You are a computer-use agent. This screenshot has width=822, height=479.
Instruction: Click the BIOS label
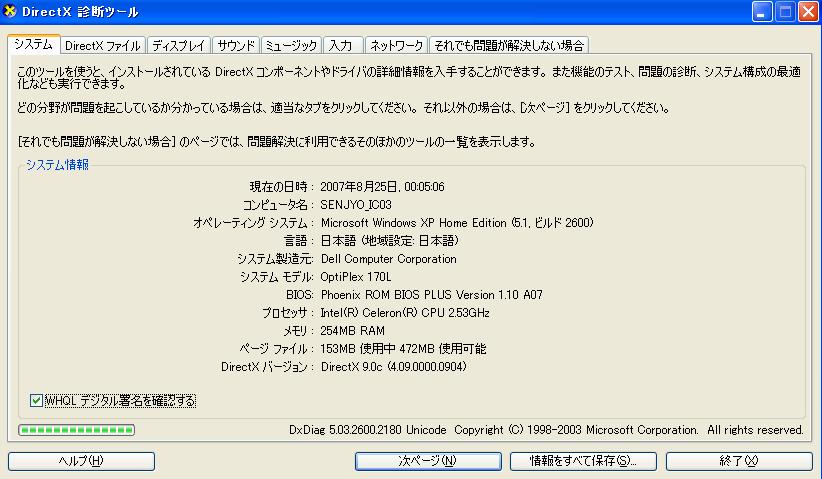point(300,295)
